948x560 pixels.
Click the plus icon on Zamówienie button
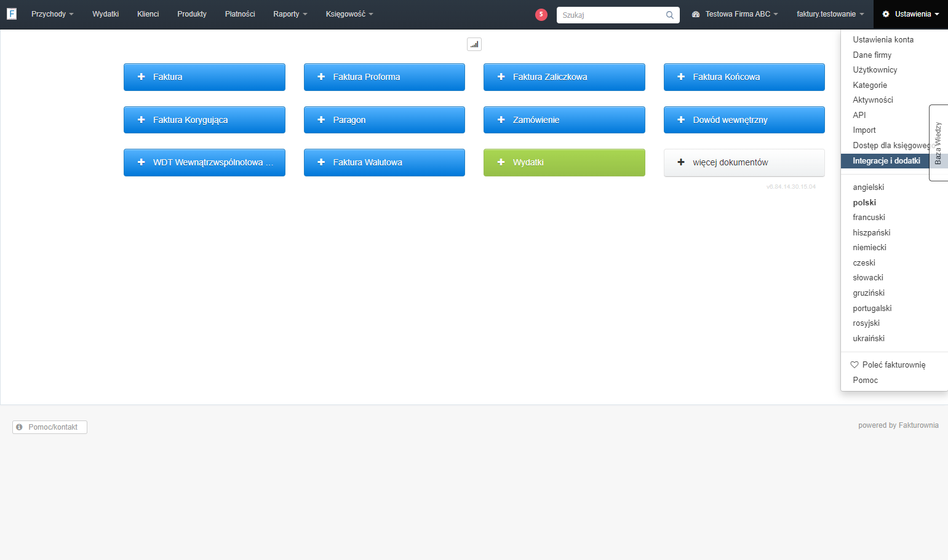coord(501,120)
